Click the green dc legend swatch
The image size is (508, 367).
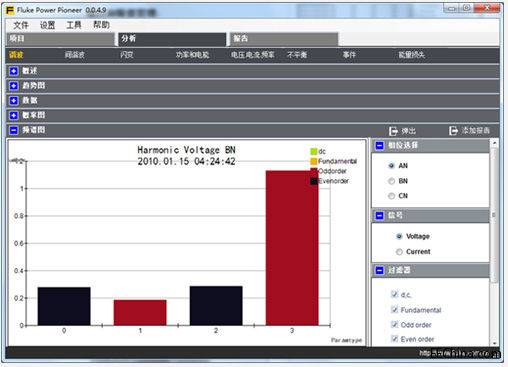314,152
